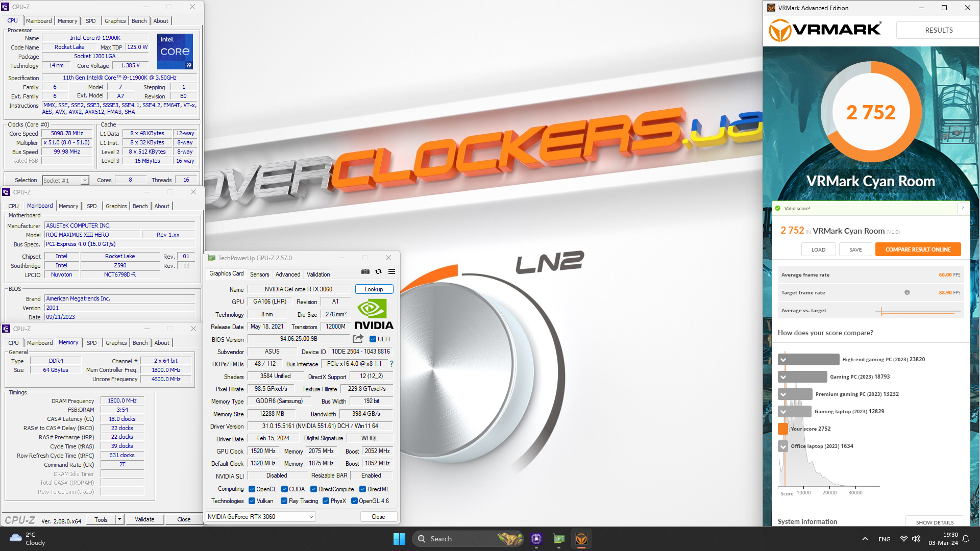
Task: Click the Bus Interface question mark
Action: pos(391,364)
